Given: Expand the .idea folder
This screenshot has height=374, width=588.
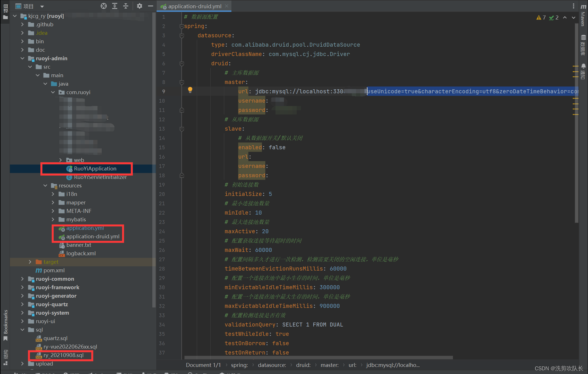Looking at the screenshot, I should pos(23,33).
